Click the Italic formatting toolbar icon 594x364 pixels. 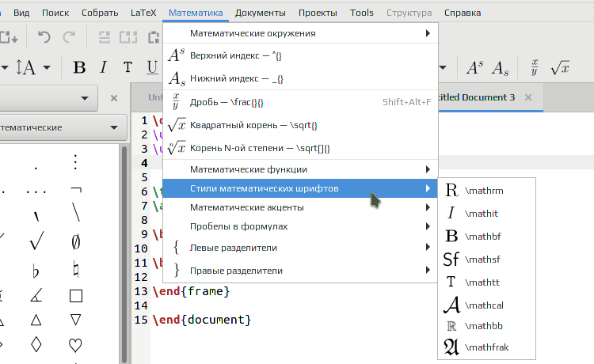pos(103,68)
